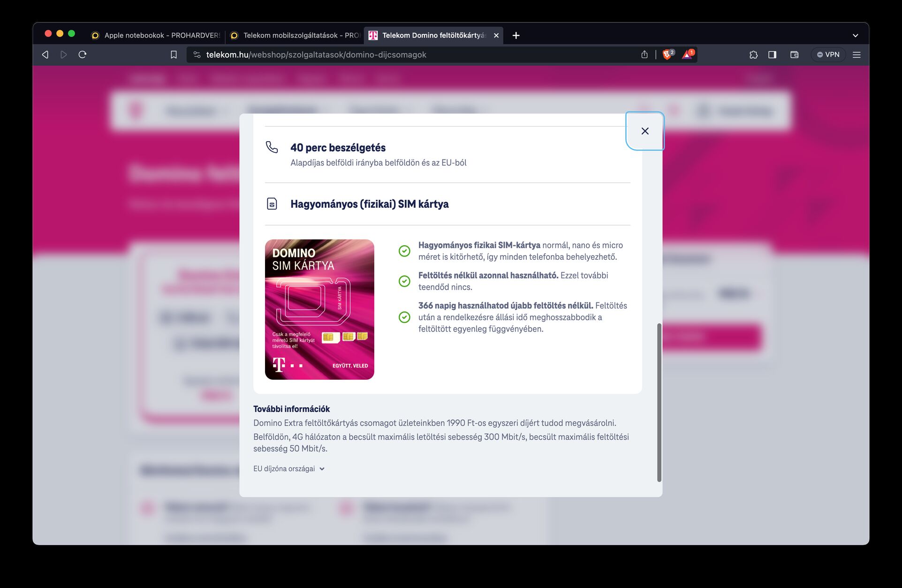Click the green checkmark beside 'Hagyományos fizikai SIM-kártya'
This screenshot has height=588, width=902.
pos(404,251)
